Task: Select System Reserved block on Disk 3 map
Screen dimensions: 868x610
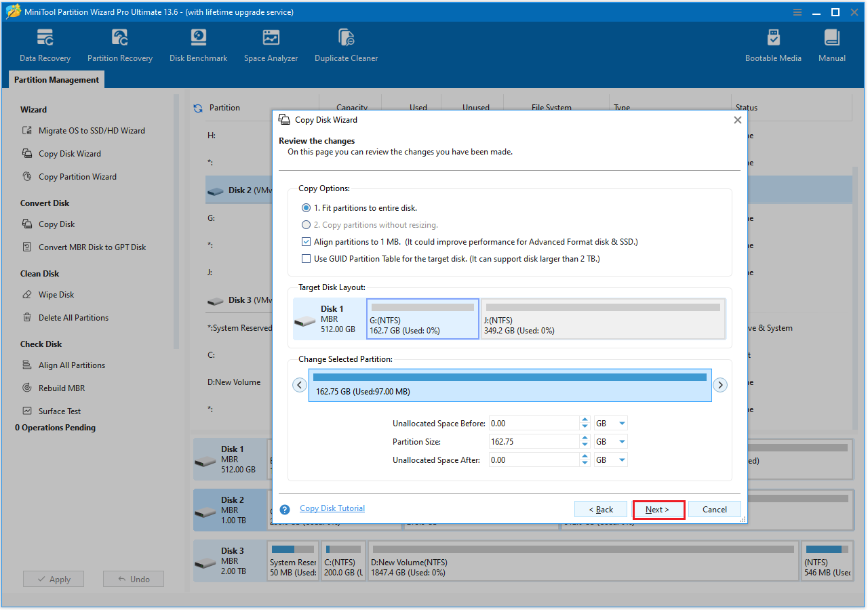Action: point(293,561)
